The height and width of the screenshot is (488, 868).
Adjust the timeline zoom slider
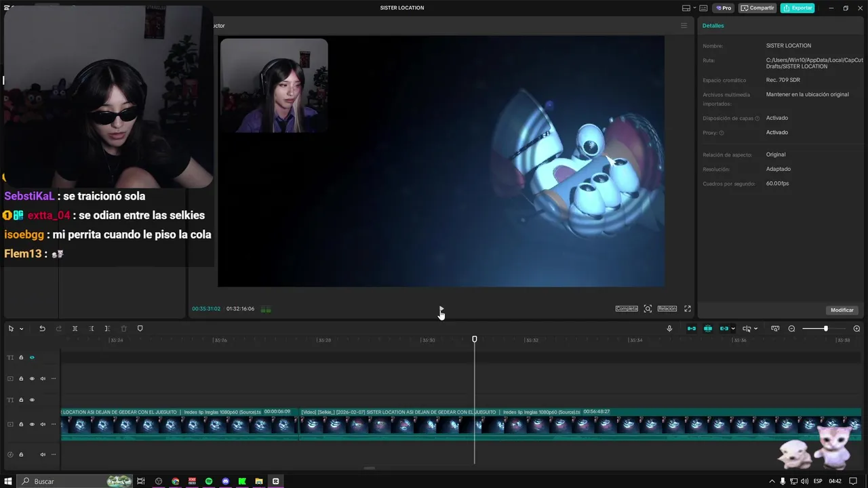825,329
